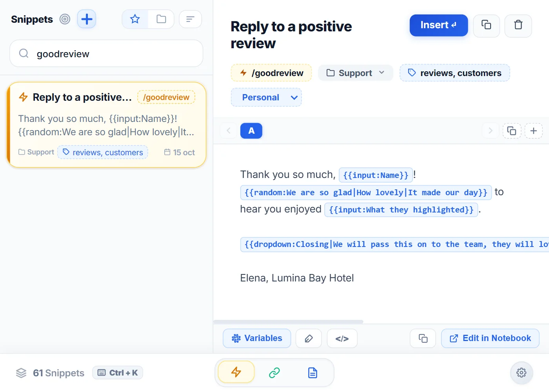Screen dimensions: 549x392
Task: Click the 15 oct date label
Action: pos(179,152)
